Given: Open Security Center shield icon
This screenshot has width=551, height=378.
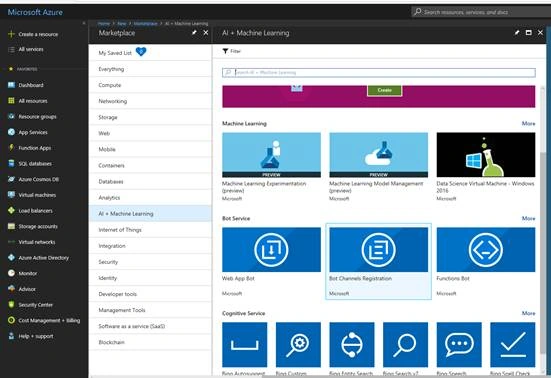Looking at the screenshot, I should tap(11, 305).
